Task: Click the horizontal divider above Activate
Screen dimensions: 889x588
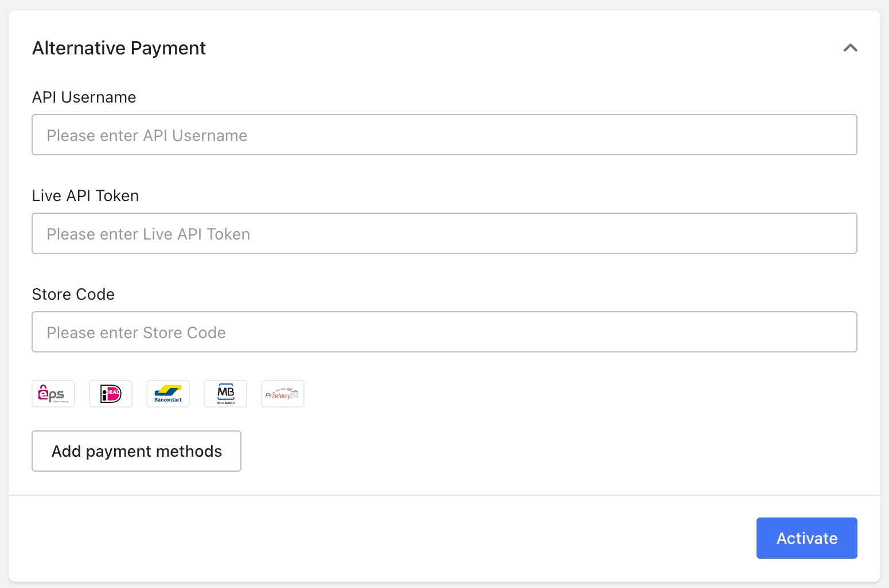Action: tap(445, 495)
